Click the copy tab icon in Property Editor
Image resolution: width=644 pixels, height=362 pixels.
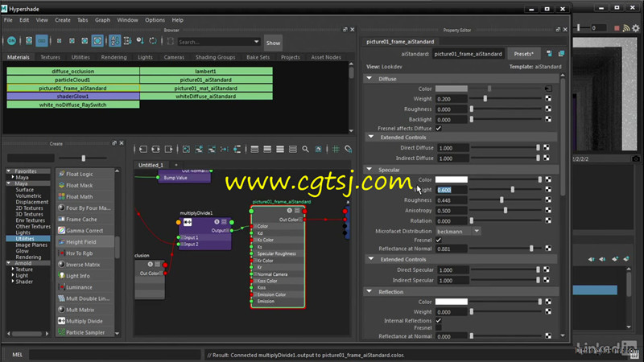coord(561,54)
